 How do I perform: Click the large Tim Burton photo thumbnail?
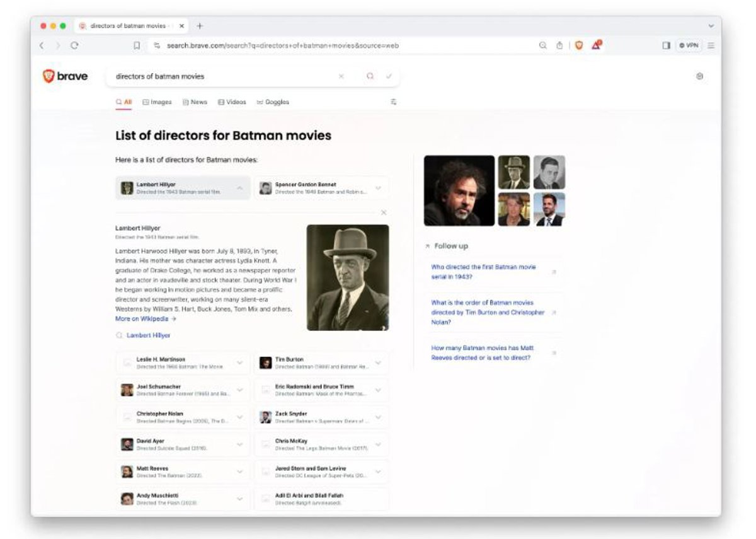click(459, 190)
